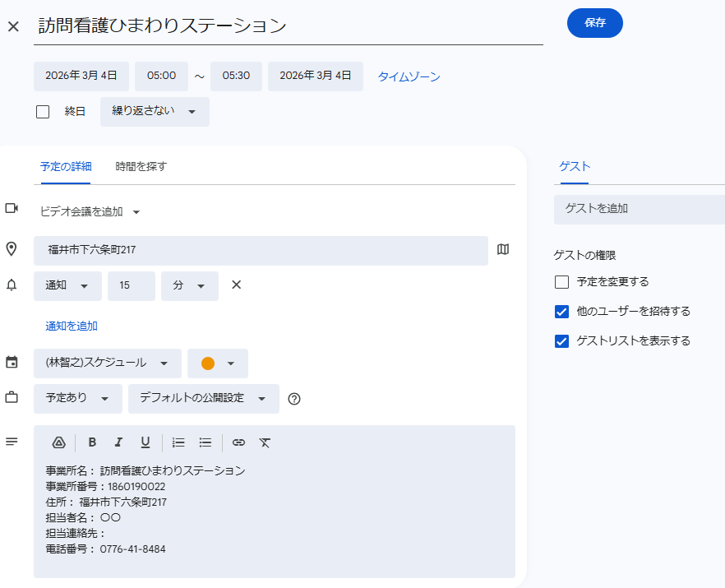Open the 繰り返さない recurrence dropdown

(x=155, y=112)
